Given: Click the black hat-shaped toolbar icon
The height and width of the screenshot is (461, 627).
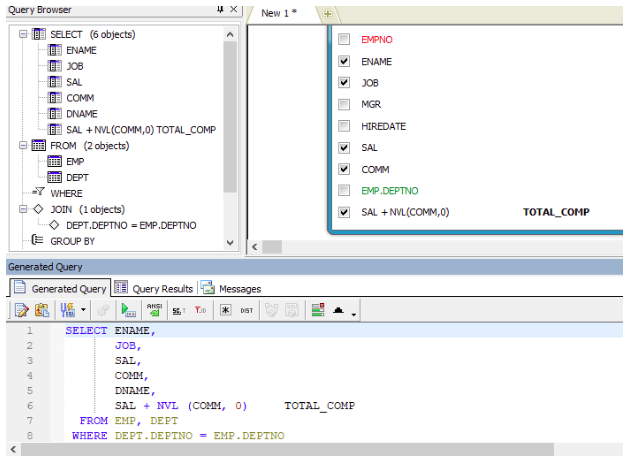Looking at the screenshot, I should [x=338, y=310].
